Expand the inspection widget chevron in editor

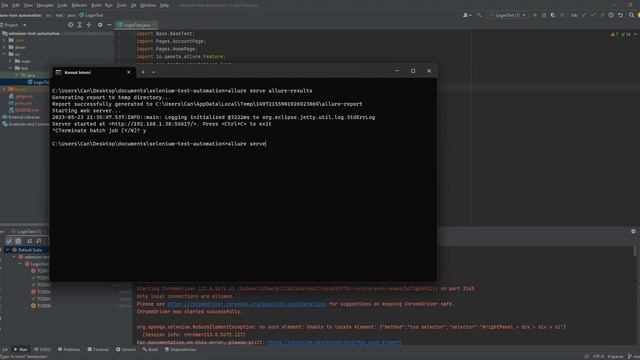635,34
